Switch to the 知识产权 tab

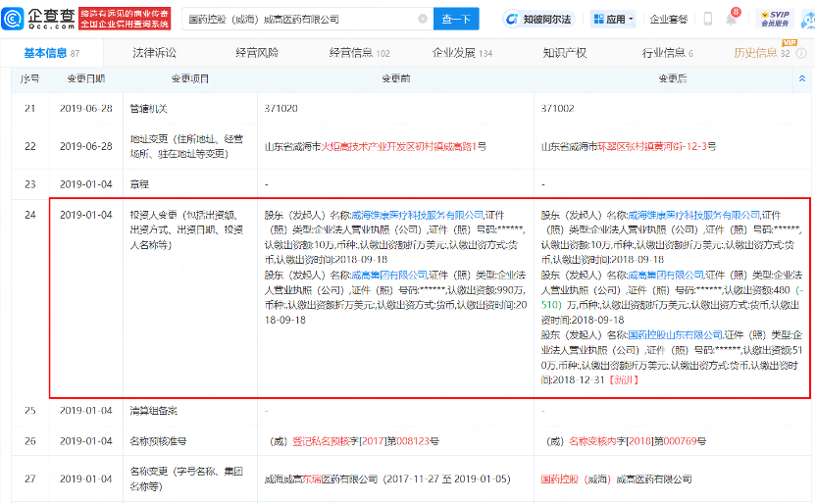coord(564,53)
